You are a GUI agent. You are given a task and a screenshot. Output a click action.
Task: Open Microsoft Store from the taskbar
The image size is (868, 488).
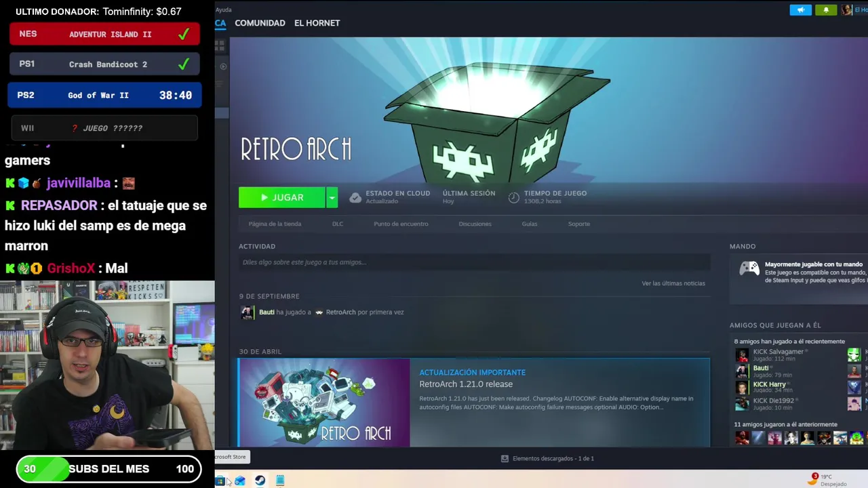click(x=220, y=481)
